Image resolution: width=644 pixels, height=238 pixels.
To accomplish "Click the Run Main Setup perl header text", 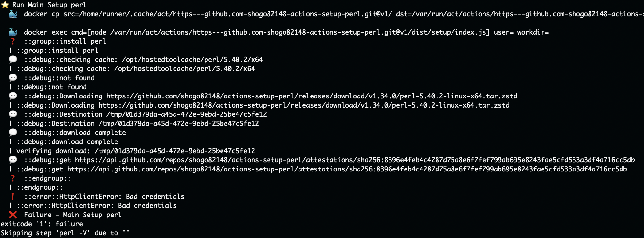I will point(49,5).
